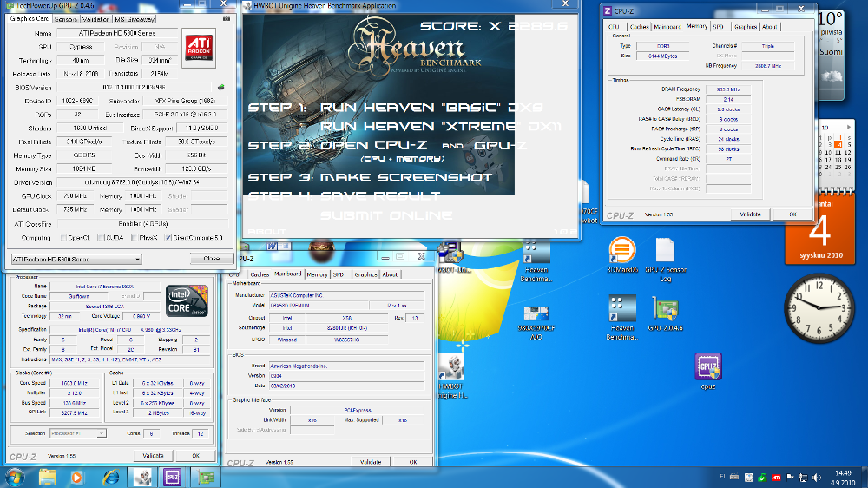868x488 pixels.
Task: Click the 'Enabled (4 GPUs)' ATI CrossFire field
Action: pyautogui.click(x=142, y=224)
